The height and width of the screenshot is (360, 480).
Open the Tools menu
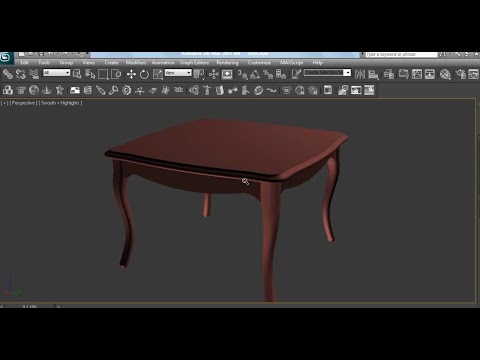44,63
